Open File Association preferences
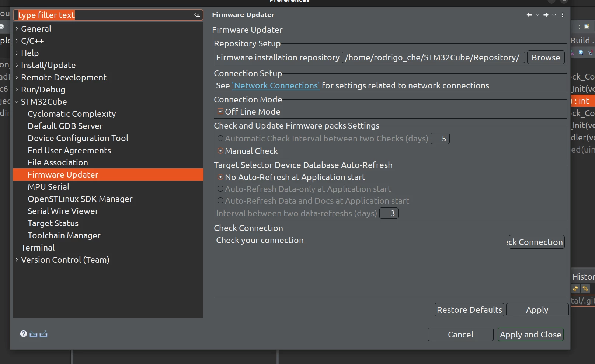595x364 pixels. tap(58, 162)
